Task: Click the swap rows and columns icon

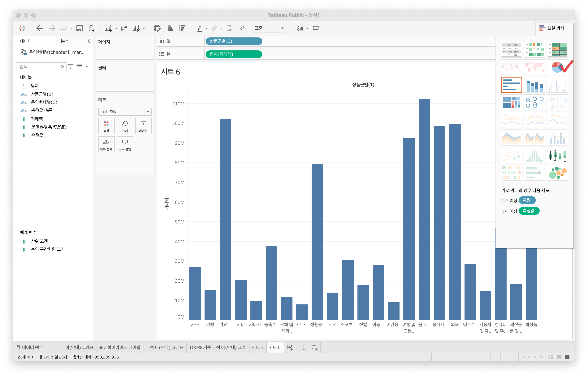Action: click(157, 28)
